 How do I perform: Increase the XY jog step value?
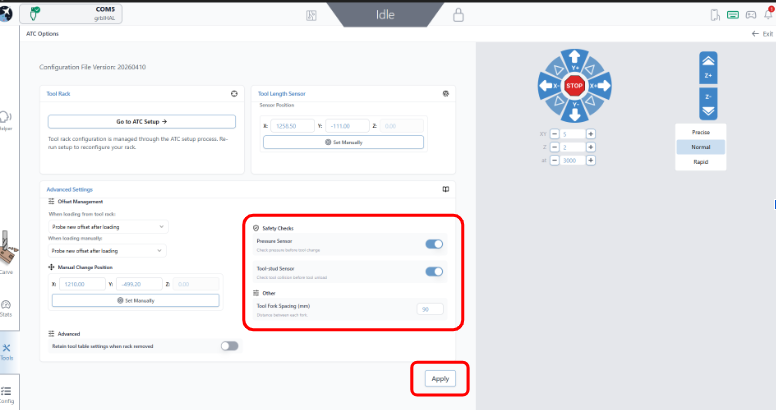pyautogui.click(x=590, y=134)
